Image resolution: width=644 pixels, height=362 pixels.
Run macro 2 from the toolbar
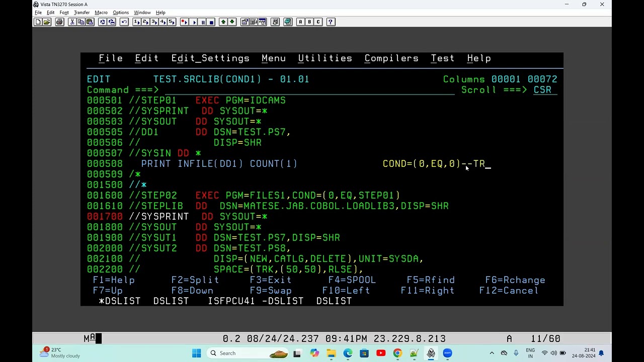[145, 22]
